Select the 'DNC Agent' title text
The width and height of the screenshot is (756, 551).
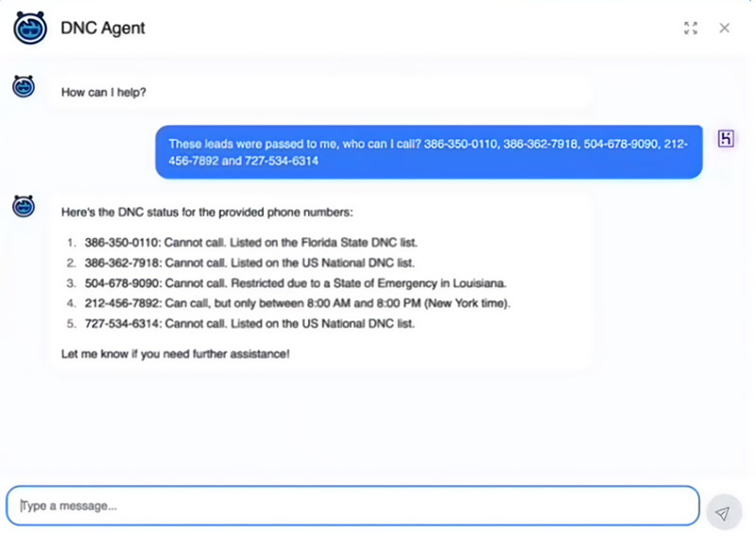point(103,28)
